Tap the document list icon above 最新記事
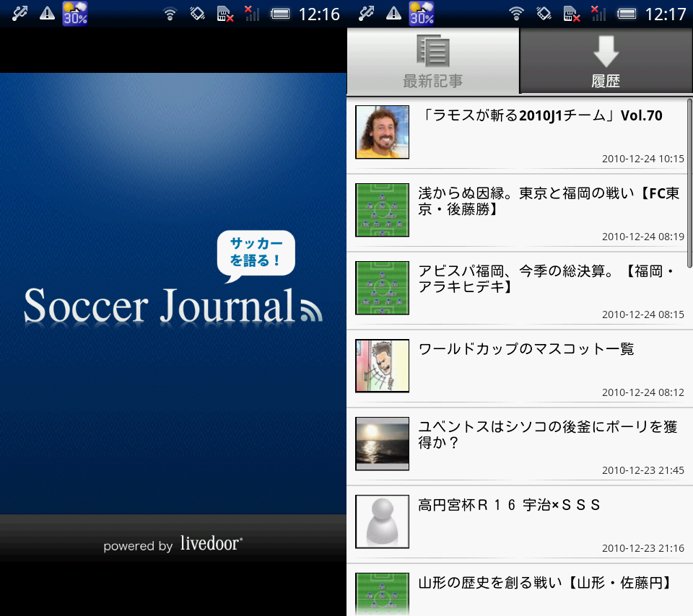Screen dimensions: 693x616 click(432, 50)
